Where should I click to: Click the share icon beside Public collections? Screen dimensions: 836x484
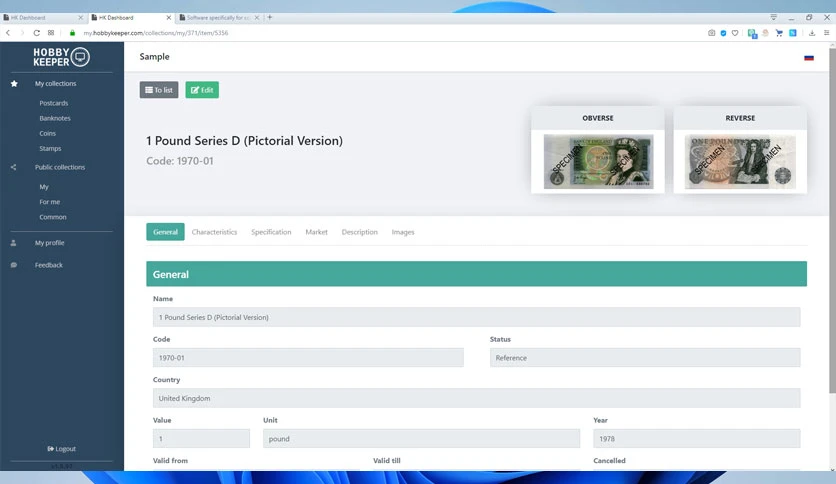[x=14, y=167]
